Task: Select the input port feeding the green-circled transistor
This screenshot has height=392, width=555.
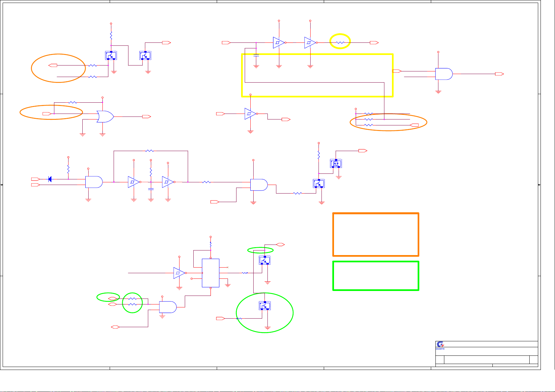Action: [x=221, y=318]
